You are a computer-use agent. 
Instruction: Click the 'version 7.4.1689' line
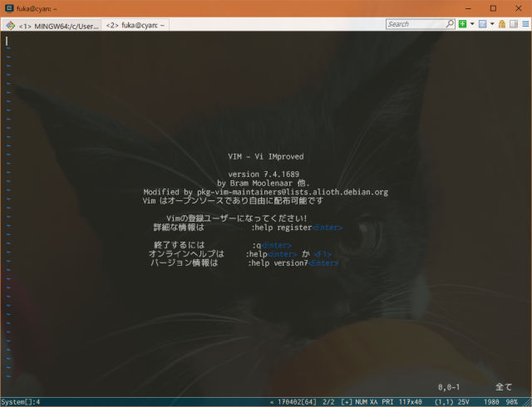[264, 174]
